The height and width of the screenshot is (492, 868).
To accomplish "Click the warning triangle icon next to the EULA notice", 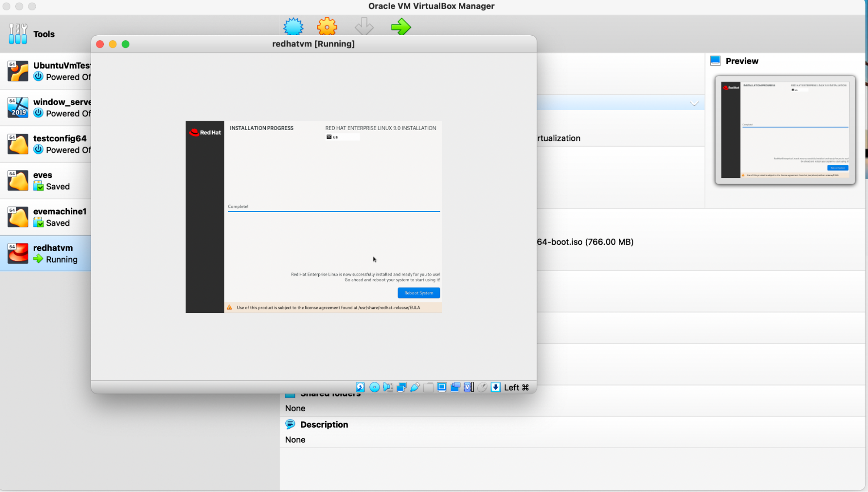I will (x=229, y=308).
